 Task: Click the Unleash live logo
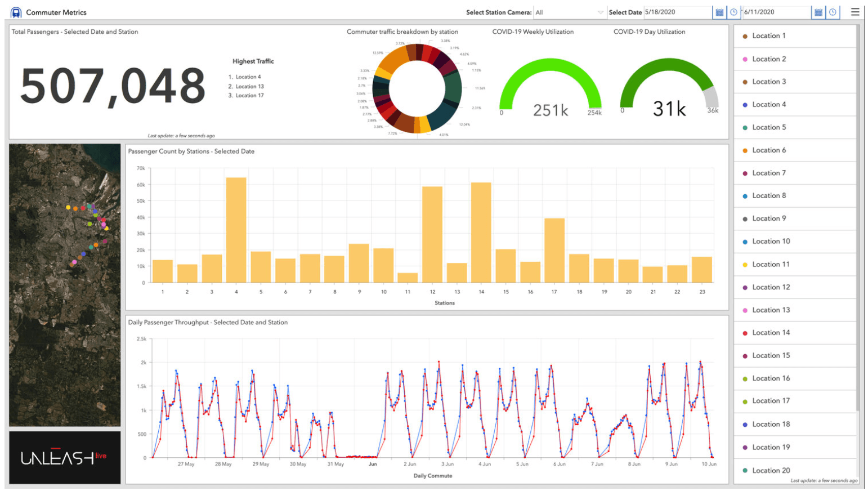click(65, 457)
